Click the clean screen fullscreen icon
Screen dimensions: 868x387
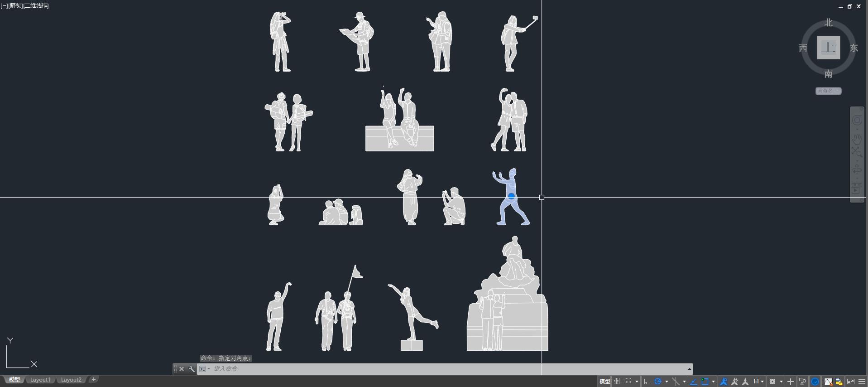click(851, 382)
